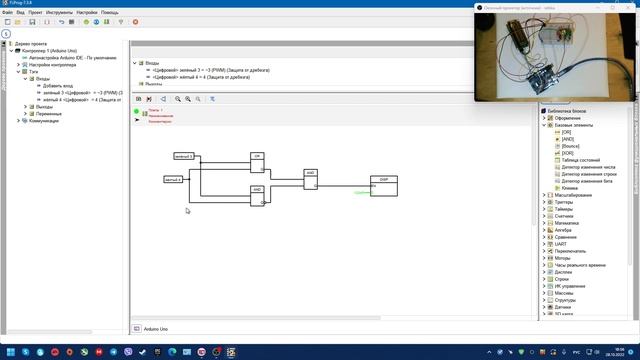Select the Математика library category
The width and height of the screenshot is (640, 360).
click(x=567, y=223)
